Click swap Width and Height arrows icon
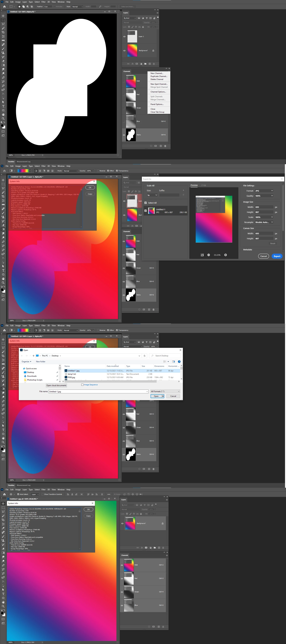This screenshot has height=644, width=286. coord(100,6)
